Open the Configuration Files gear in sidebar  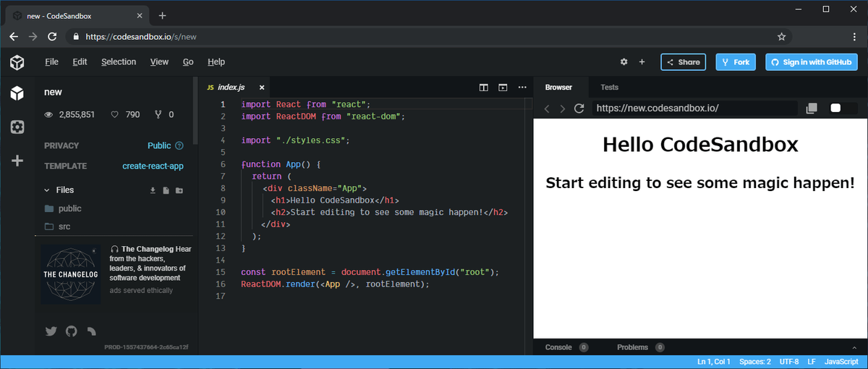(x=17, y=127)
